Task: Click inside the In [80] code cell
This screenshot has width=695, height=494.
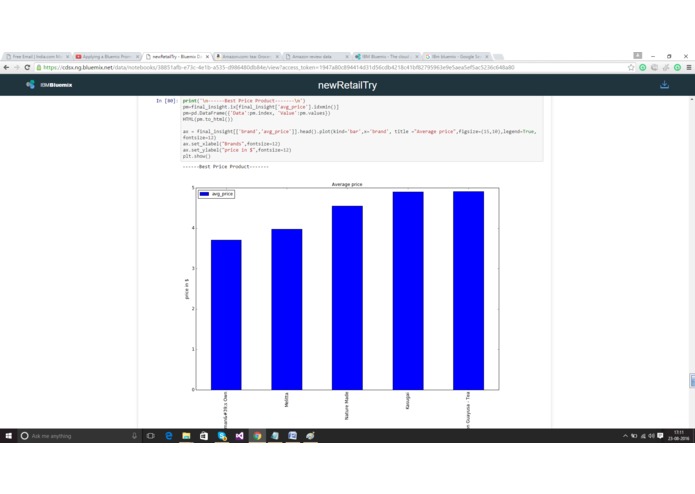Action: 362,128
